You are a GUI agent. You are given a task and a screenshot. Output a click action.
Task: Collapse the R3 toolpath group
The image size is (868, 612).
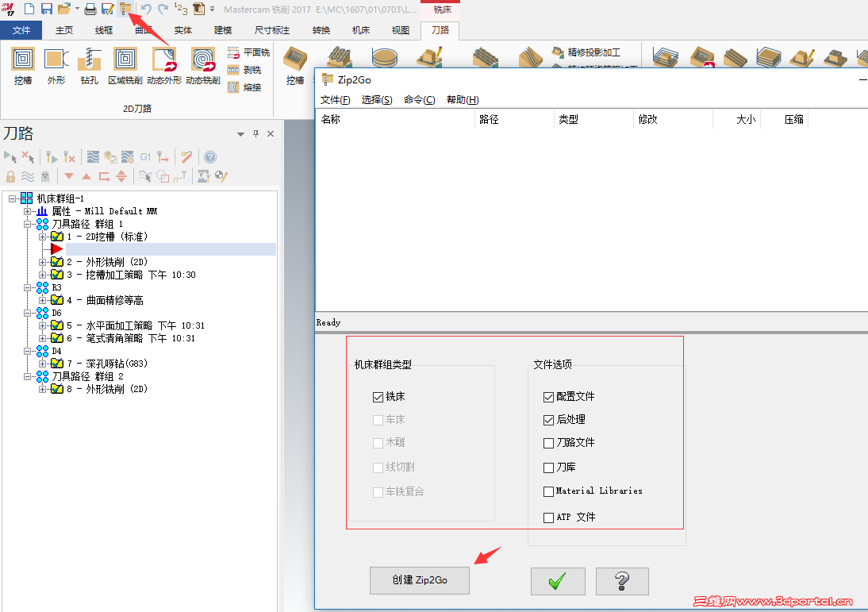click(x=27, y=287)
